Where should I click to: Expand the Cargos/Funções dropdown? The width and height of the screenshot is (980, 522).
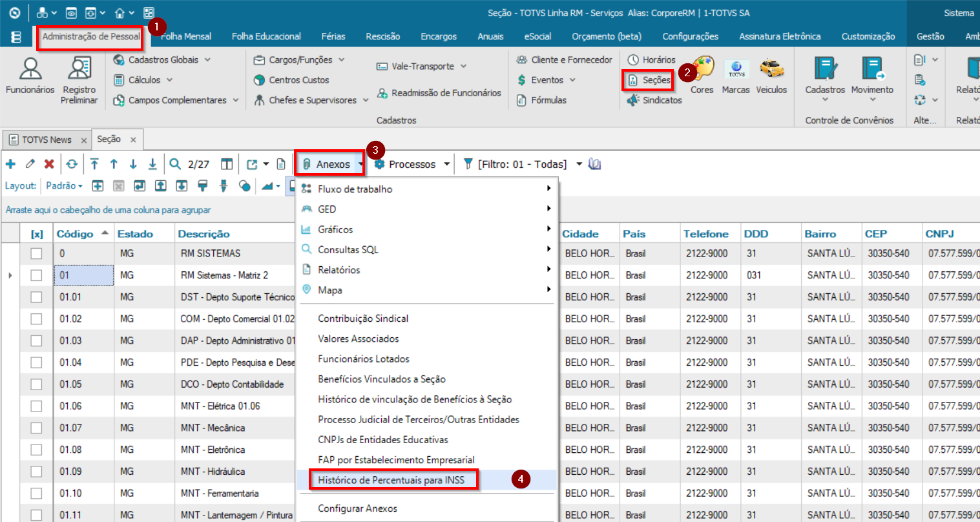pyautogui.click(x=342, y=60)
